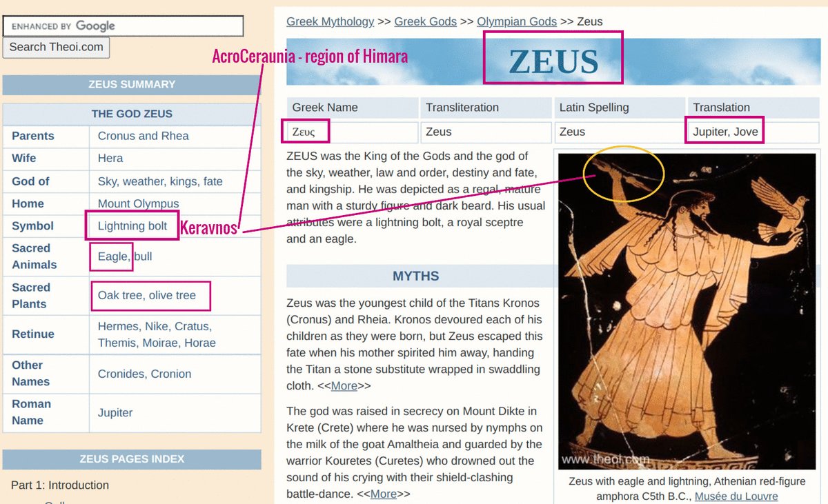Screen dimensions: 828x504
Task: Click the Latin Spelling column header
Action: (620, 108)
